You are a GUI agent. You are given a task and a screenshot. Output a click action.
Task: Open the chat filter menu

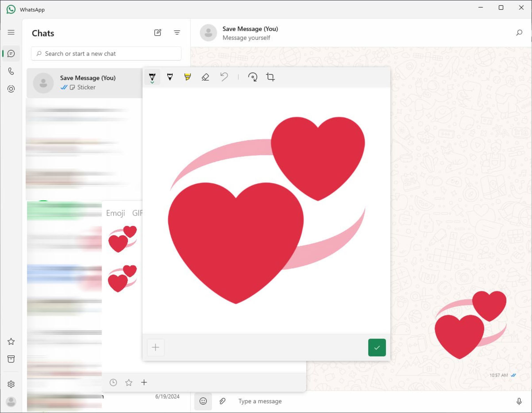click(177, 33)
